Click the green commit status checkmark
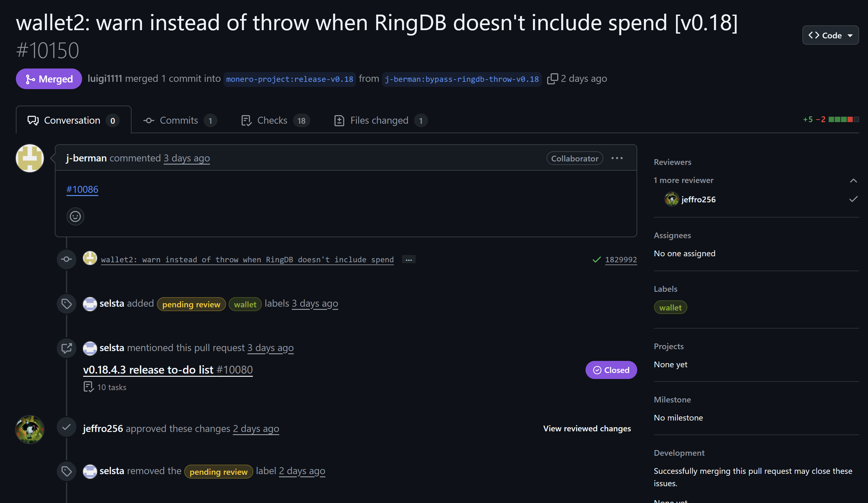868x503 pixels. [596, 259]
